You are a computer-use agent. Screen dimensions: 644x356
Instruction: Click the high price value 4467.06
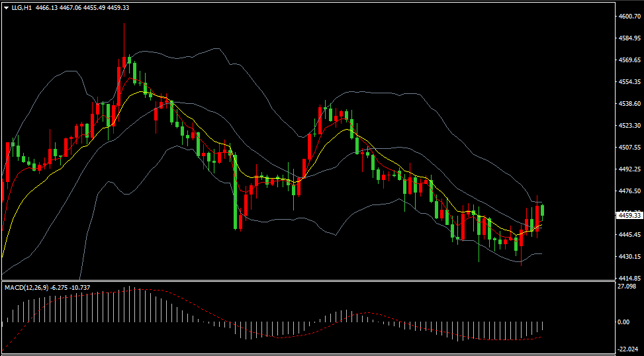point(70,7)
